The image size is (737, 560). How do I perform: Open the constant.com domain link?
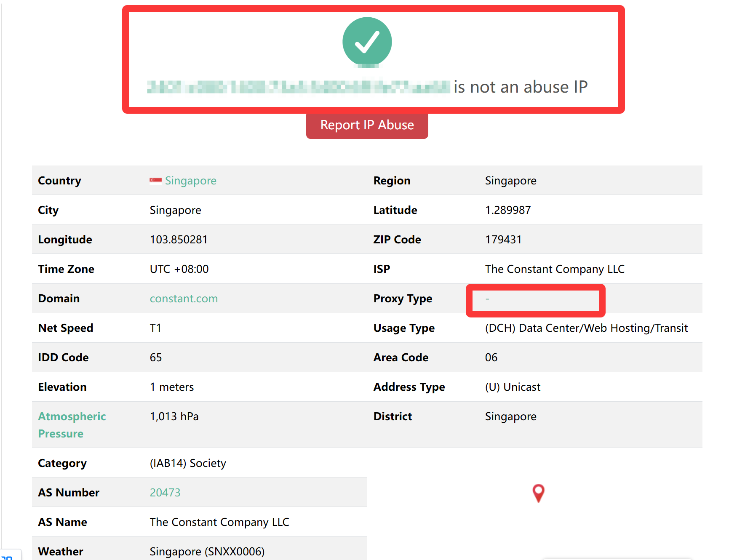coord(184,299)
